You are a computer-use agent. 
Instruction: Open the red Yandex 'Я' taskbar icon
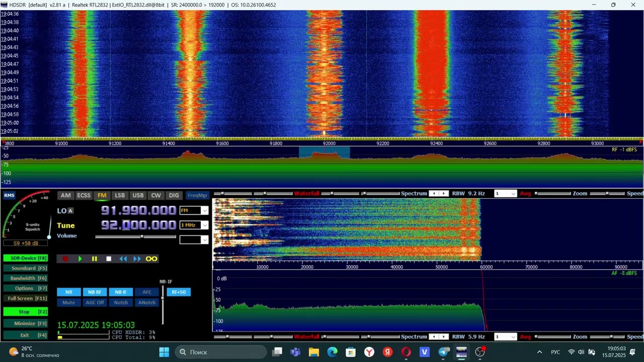[387, 352]
